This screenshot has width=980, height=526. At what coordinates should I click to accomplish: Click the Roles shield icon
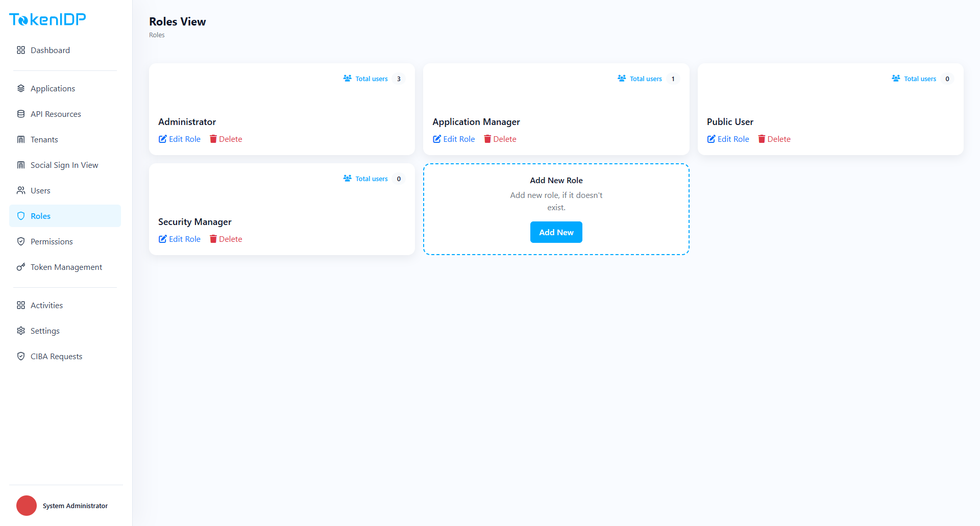point(21,216)
